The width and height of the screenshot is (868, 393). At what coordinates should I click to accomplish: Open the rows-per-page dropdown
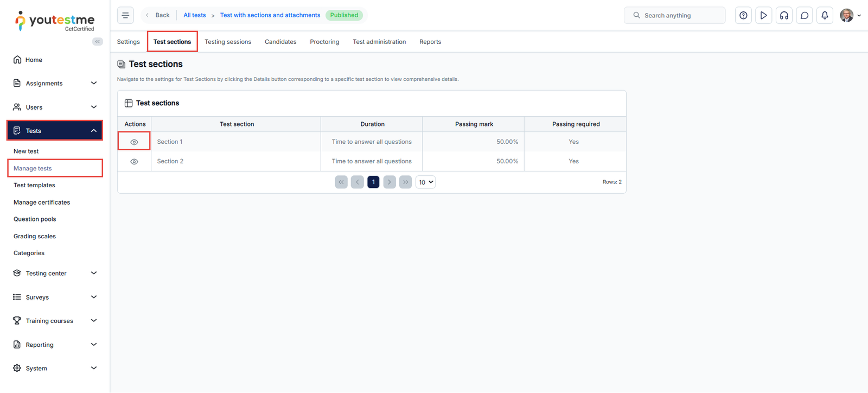point(425,182)
